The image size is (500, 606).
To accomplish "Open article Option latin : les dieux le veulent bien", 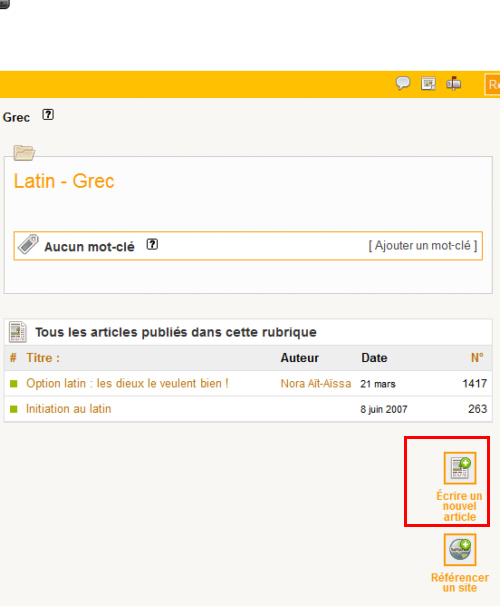I will point(127,383).
